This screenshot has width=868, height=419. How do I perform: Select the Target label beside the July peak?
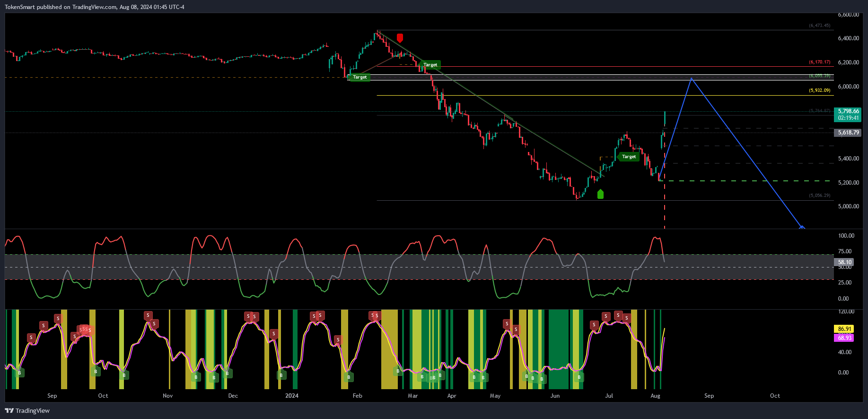629,157
